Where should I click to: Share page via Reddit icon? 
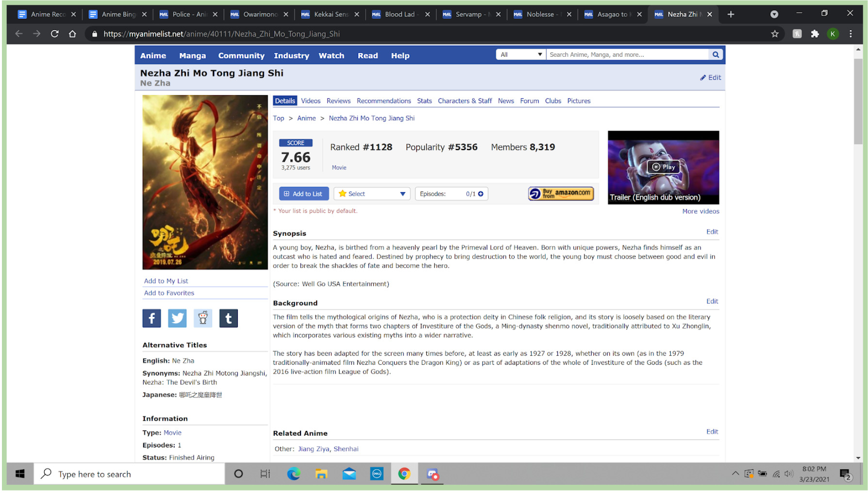point(203,318)
